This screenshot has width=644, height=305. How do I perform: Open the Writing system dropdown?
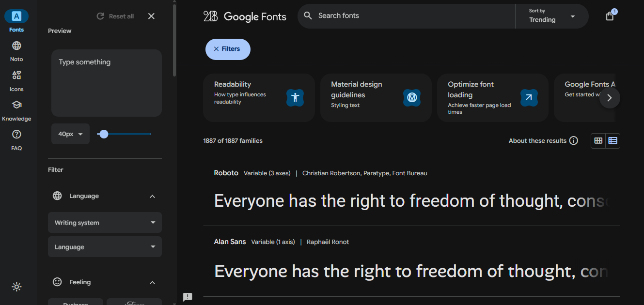click(105, 222)
